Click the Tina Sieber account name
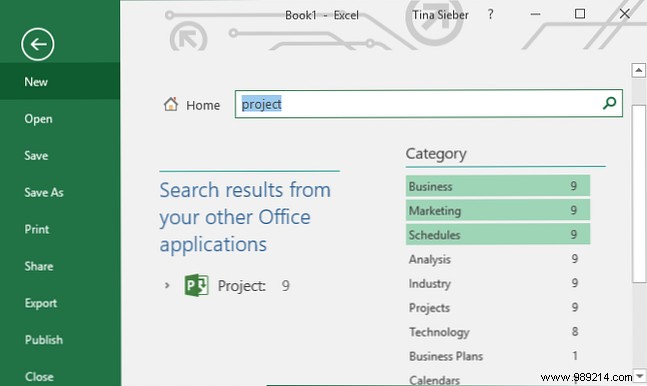The height and width of the screenshot is (386, 647). (x=440, y=15)
